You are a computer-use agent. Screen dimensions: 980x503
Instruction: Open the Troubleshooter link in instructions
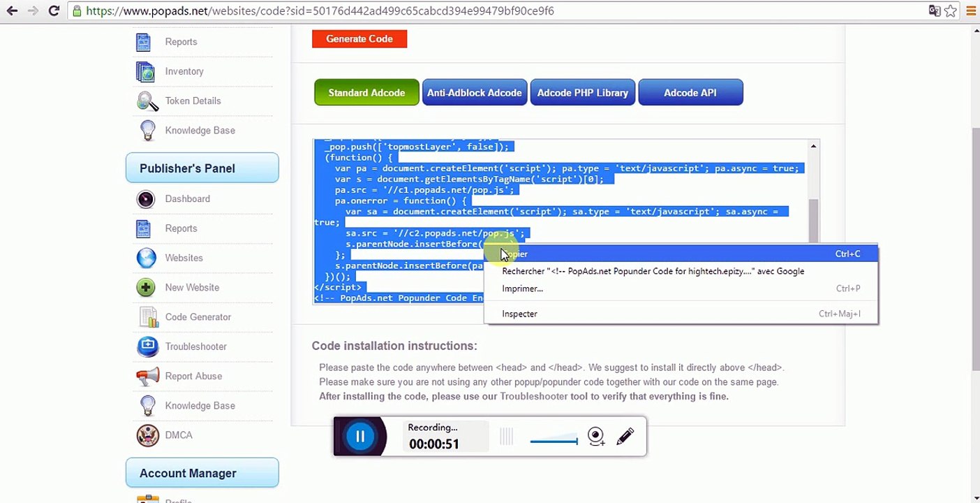click(534, 396)
